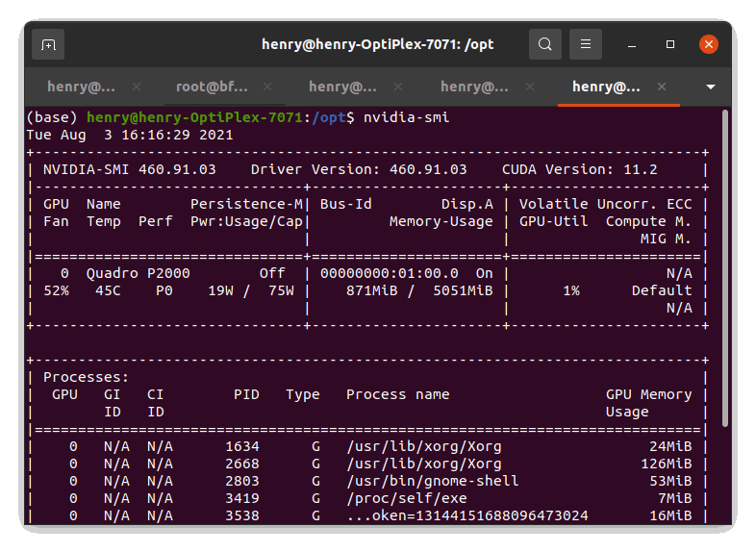Switch to the fourth tab labeled henry@
Viewport: 756px width, 552px height.
474,87
